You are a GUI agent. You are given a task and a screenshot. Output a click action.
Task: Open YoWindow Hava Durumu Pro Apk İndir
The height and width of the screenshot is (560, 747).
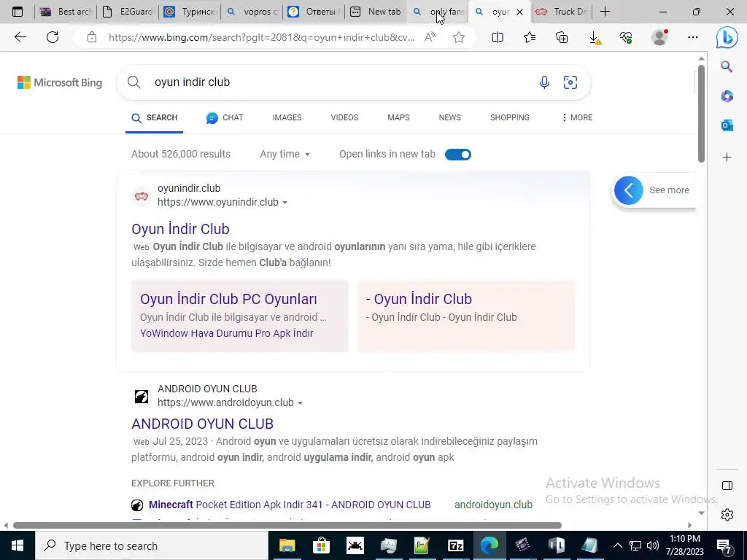pos(226,333)
